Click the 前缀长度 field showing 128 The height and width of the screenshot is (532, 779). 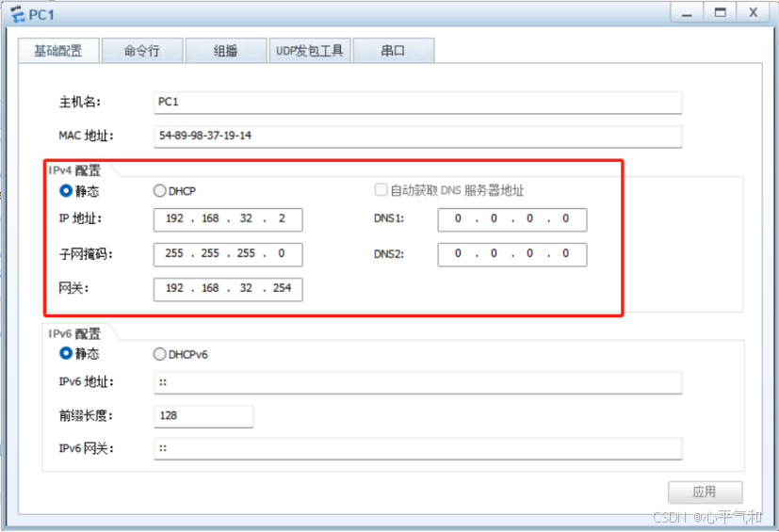(x=203, y=416)
